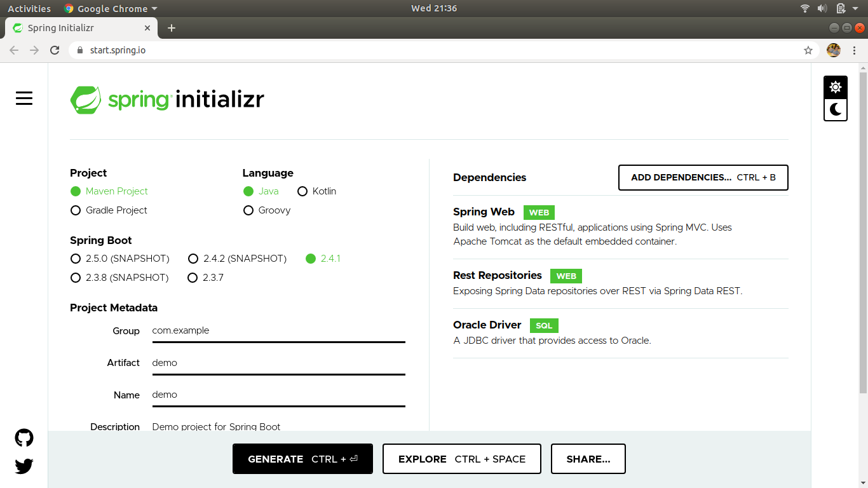Close the Spring Initializr tab
Viewport: 868px width, 488px height.
(x=147, y=28)
